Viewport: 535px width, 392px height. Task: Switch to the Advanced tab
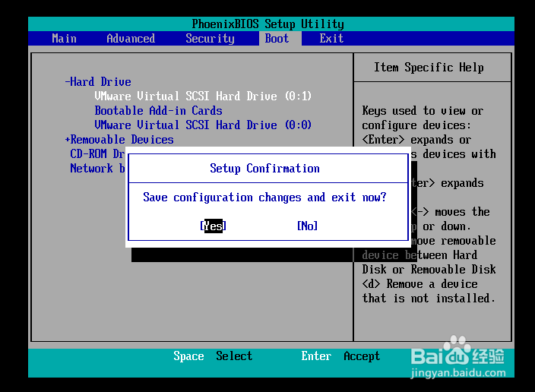[x=131, y=39]
